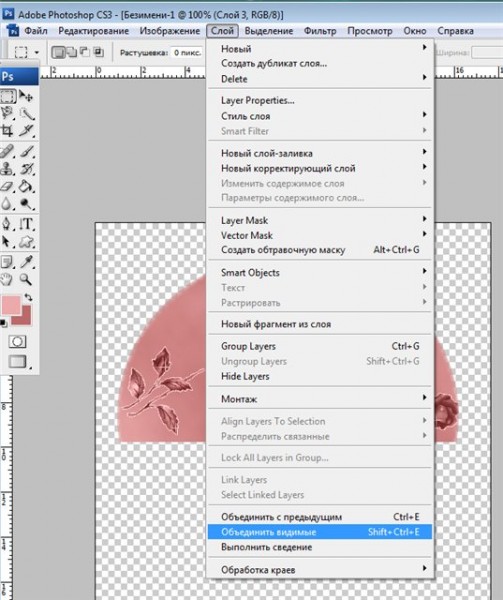Screen dimensions: 503x600
Task: Enable Intersect with selection mode
Action: tap(98, 52)
